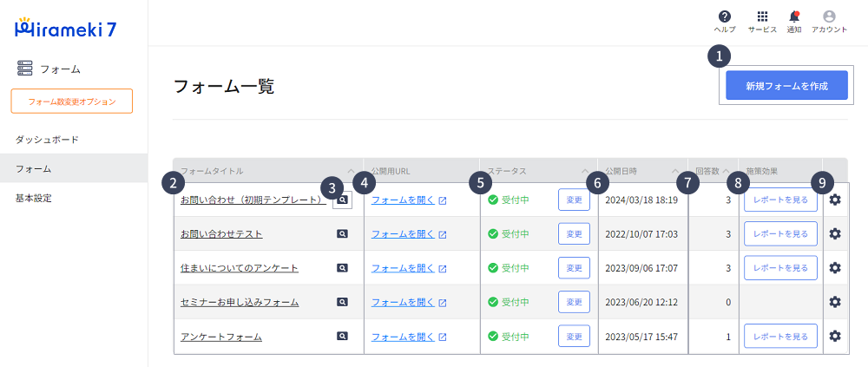Open the Help icon in header
This screenshot has width=868, height=367.
click(725, 16)
